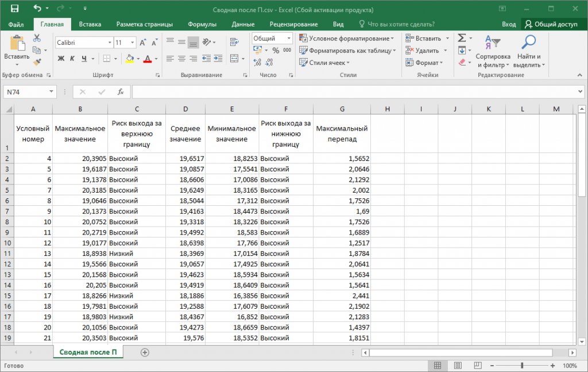Expand the formula bar with the chevron
Image resolution: width=588 pixels, height=372 pixels.
point(580,91)
